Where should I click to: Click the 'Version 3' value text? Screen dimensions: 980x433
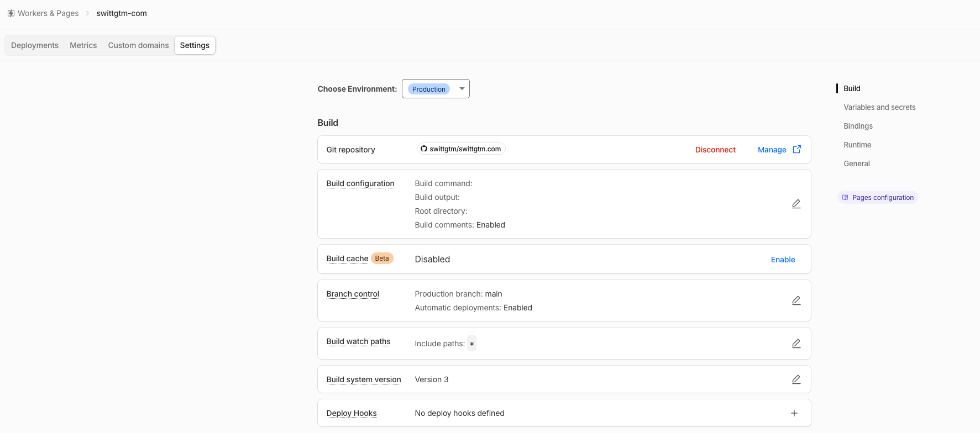pyautogui.click(x=432, y=379)
